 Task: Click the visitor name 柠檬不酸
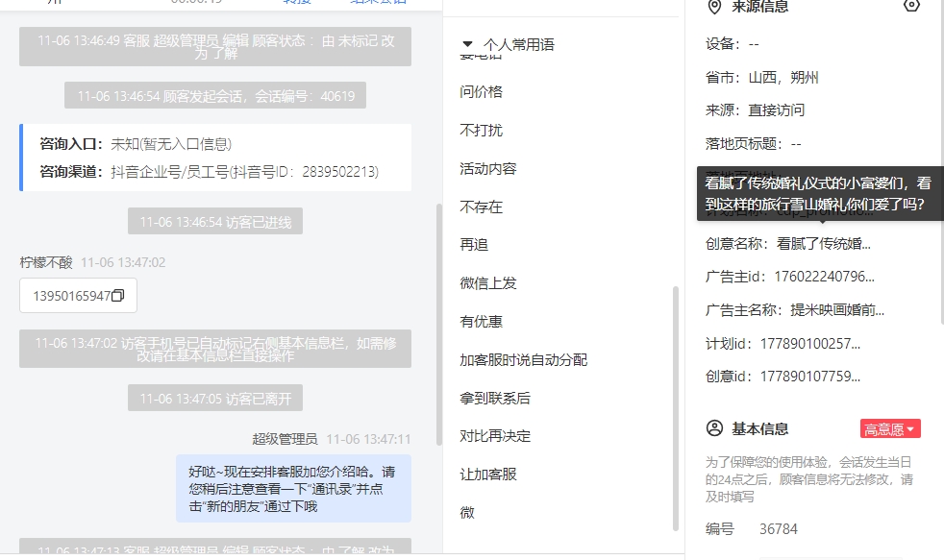click(46, 262)
